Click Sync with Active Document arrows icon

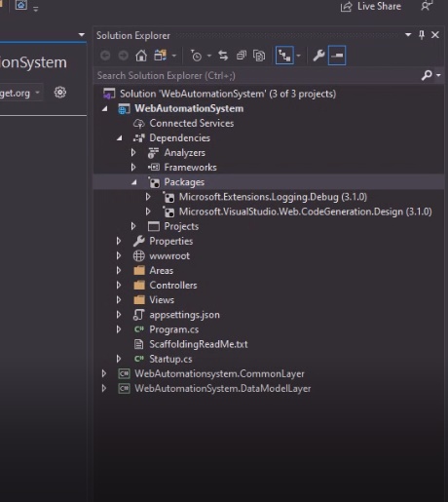point(223,56)
